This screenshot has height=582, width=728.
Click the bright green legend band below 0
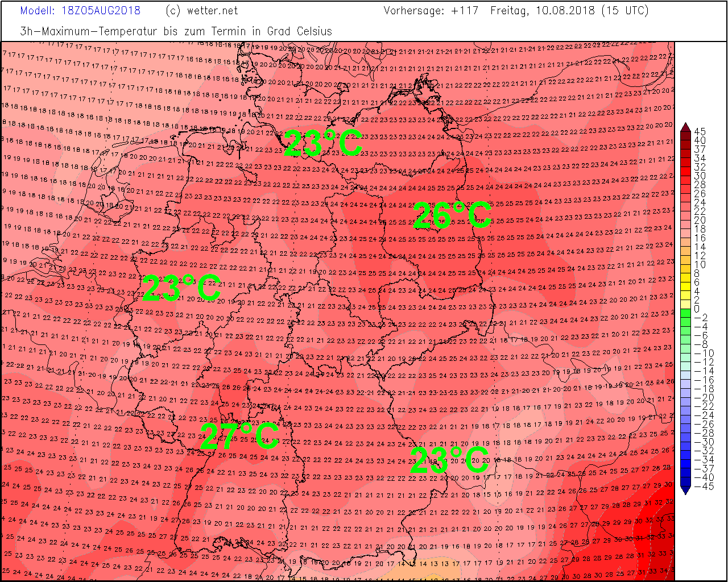coord(685,314)
